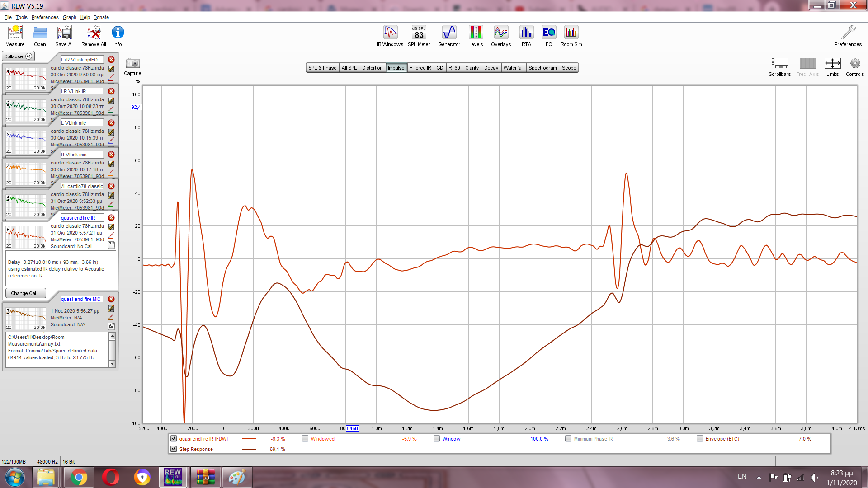868x488 pixels.
Task: Switch to Spectrogram tab
Action: [542, 68]
